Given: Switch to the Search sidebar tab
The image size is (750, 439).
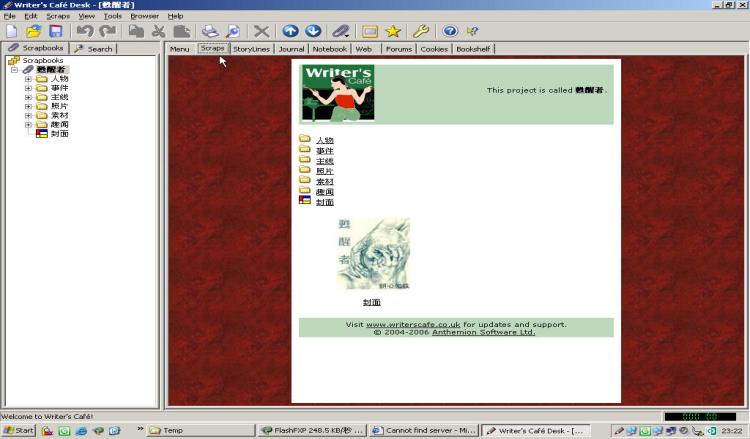Looking at the screenshot, I should click(x=94, y=49).
